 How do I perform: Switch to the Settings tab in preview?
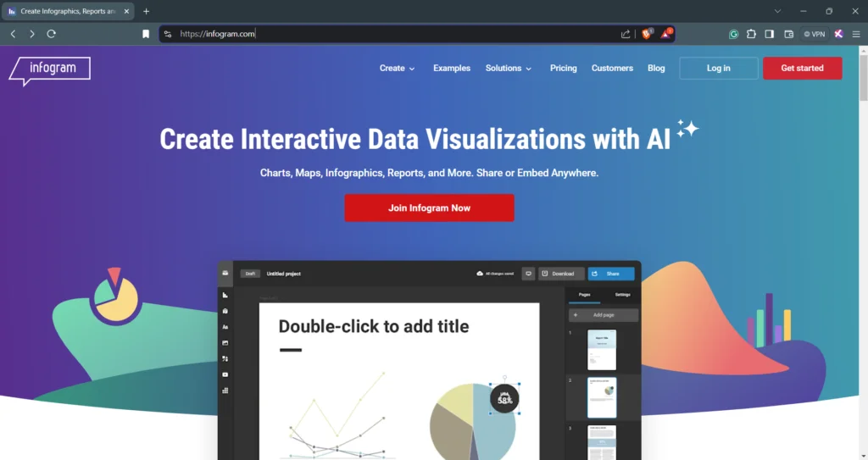[x=622, y=295]
